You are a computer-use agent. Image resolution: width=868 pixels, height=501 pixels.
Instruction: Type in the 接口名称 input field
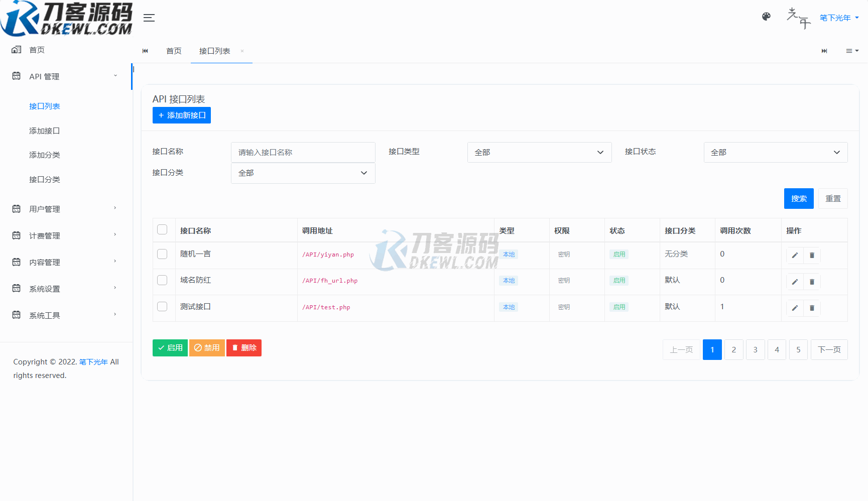click(303, 153)
